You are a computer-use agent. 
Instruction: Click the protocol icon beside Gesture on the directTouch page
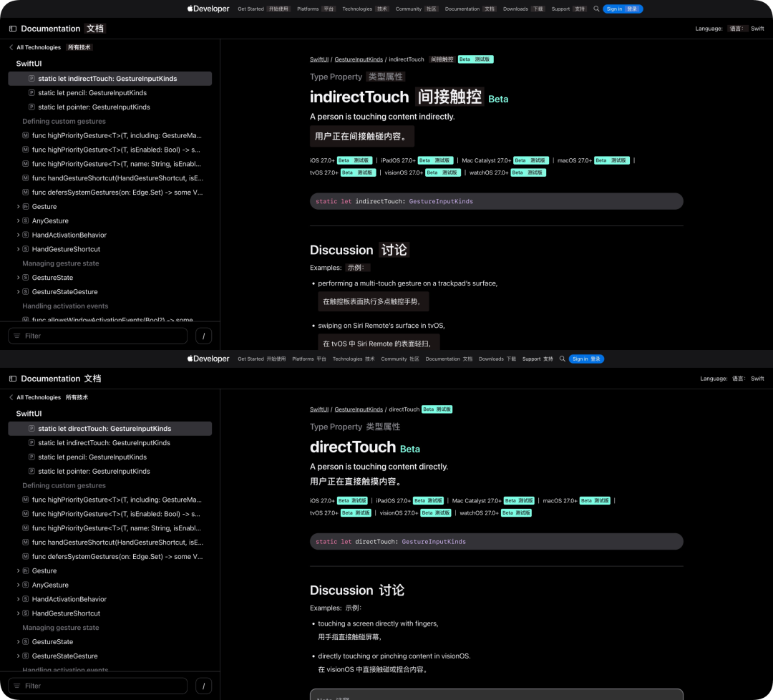(26, 571)
